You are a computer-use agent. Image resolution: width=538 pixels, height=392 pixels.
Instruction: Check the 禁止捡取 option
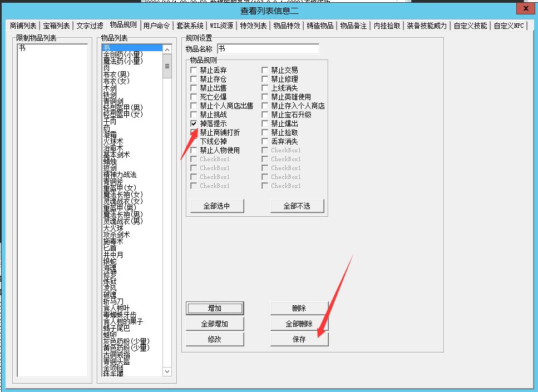tap(265, 132)
